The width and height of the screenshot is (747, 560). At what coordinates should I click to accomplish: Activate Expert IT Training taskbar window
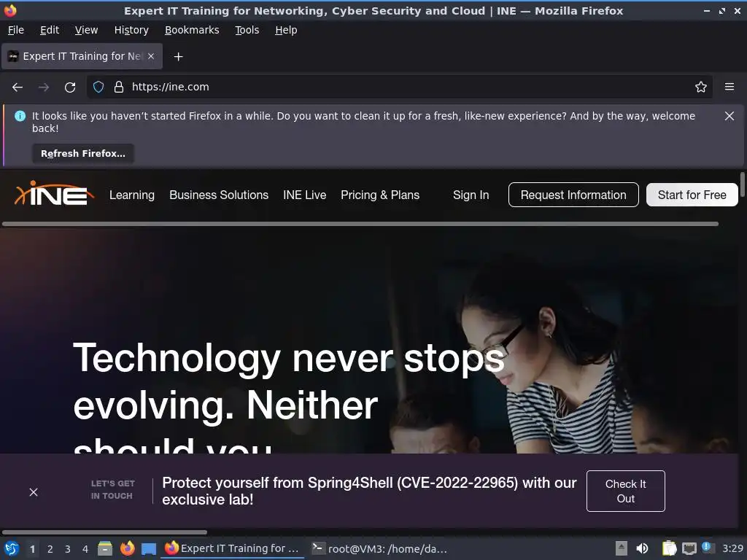pos(232,548)
